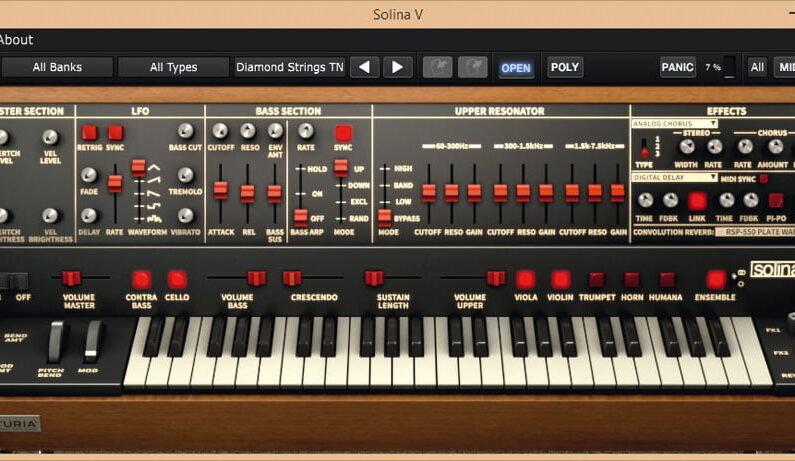The image size is (795, 461).
Task: Toggle Bass Arp Sync button
Action: tap(343, 133)
